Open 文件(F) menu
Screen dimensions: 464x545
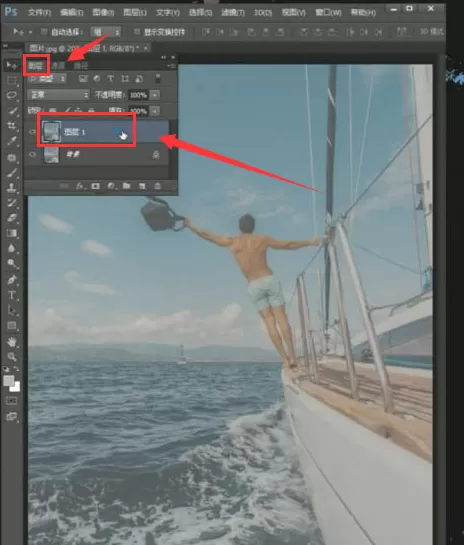[39, 13]
